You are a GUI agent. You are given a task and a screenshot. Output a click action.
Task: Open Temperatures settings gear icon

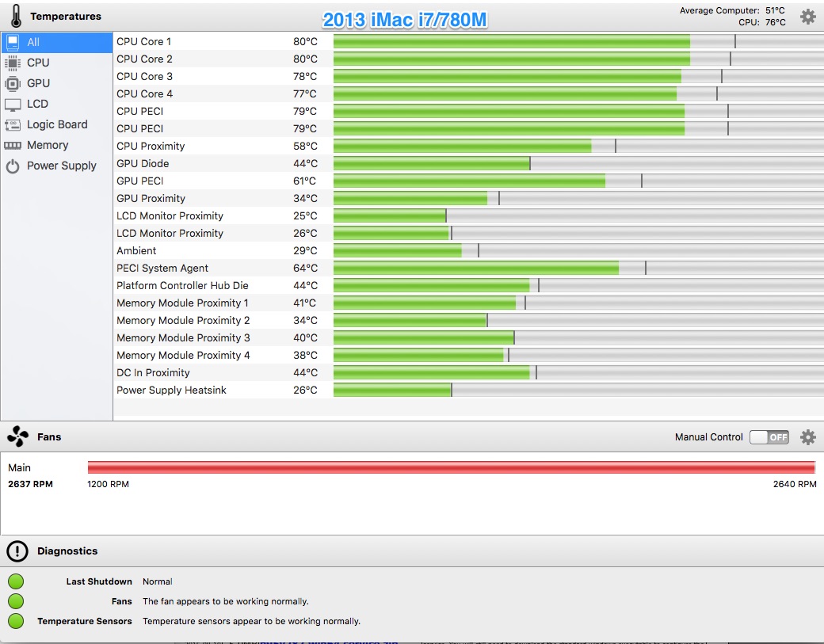click(807, 17)
